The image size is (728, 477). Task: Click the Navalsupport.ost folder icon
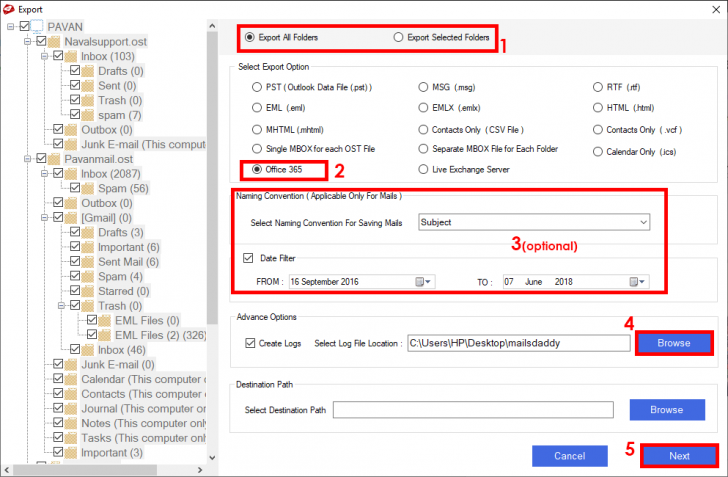[x=54, y=42]
